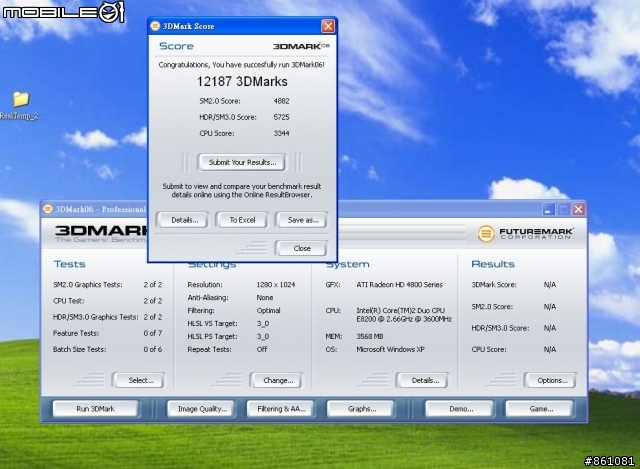Click ATI Radeon HD 4800 Series text
640x469 pixels.
(x=399, y=285)
